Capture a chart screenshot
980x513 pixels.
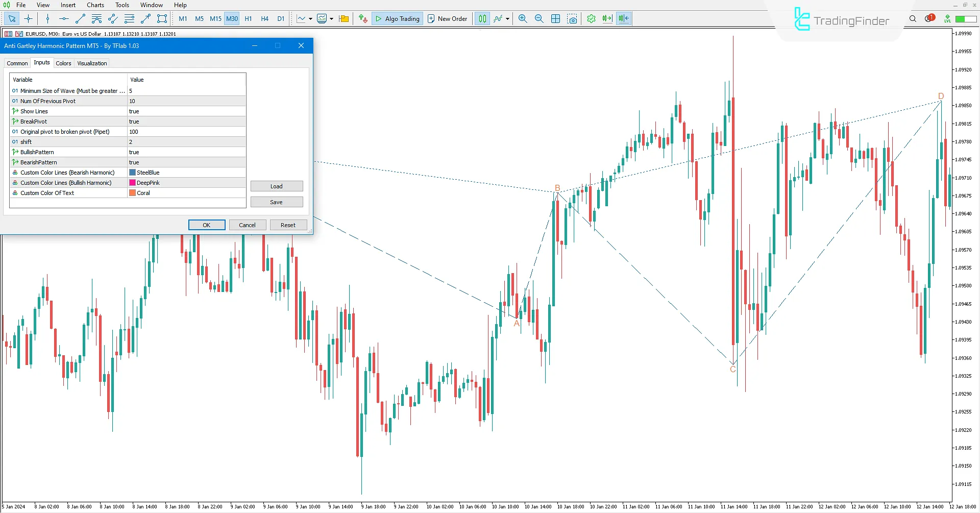[573, 19]
